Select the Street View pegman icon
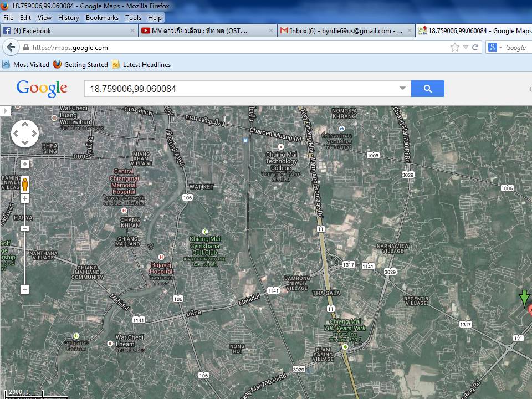This screenshot has width=532, height=399. (25, 185)
